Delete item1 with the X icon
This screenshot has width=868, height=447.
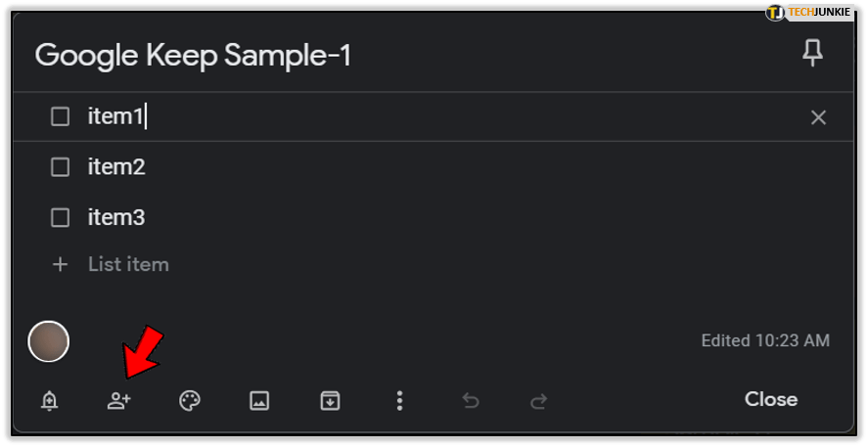[818, 117]
